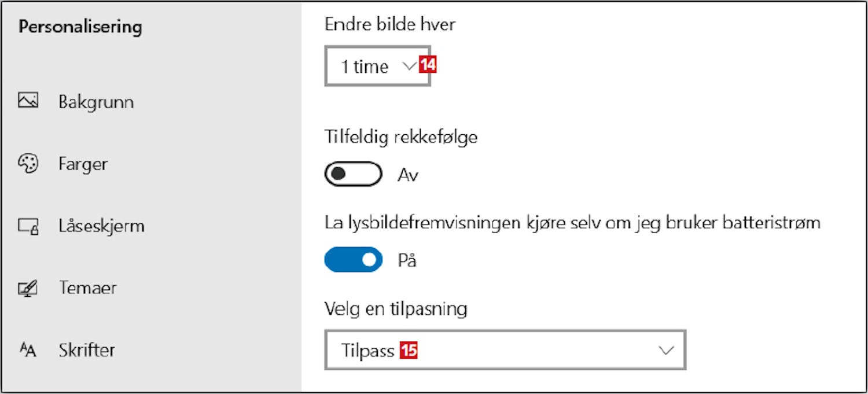The height and width of the screenshot is (394, 868).
Task: Open the 1 time interval dropdown
Action: click(x=377, y=66)
